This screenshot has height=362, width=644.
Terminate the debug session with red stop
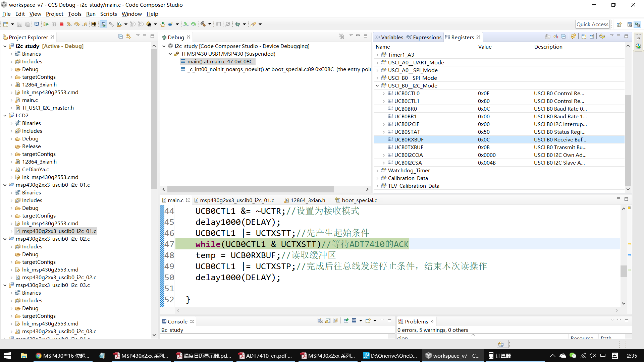(x=61, y=24)
